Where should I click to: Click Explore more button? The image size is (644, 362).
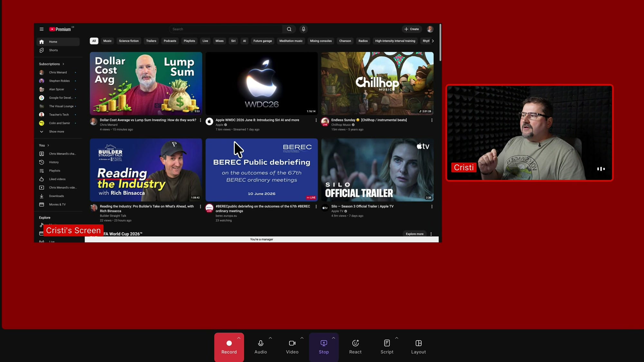[414, 234]
